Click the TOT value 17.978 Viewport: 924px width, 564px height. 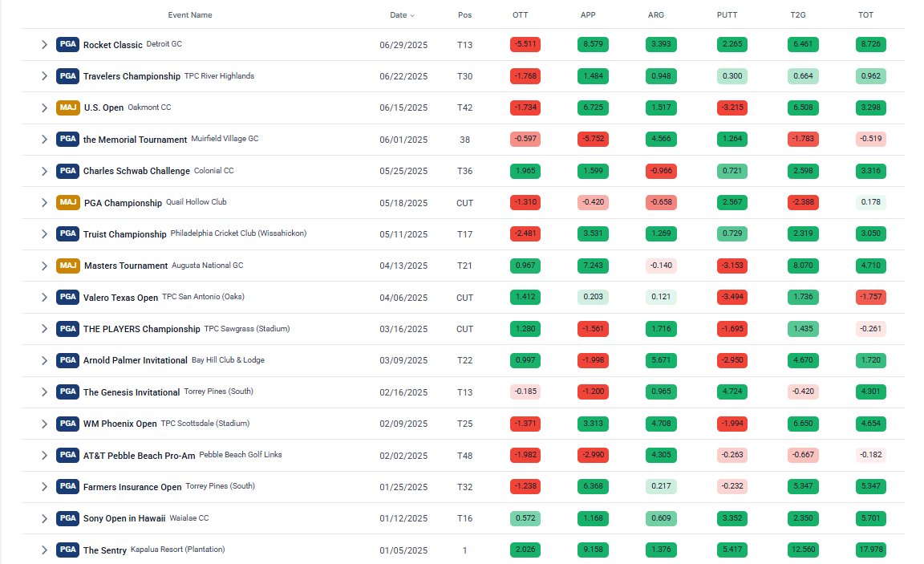tap(871, 550)
